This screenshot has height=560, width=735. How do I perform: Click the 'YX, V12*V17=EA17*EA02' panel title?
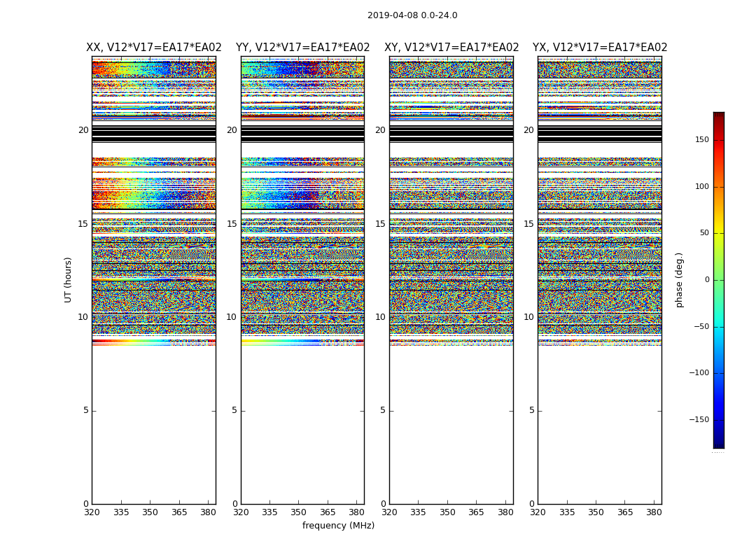[x=600, y=48]
